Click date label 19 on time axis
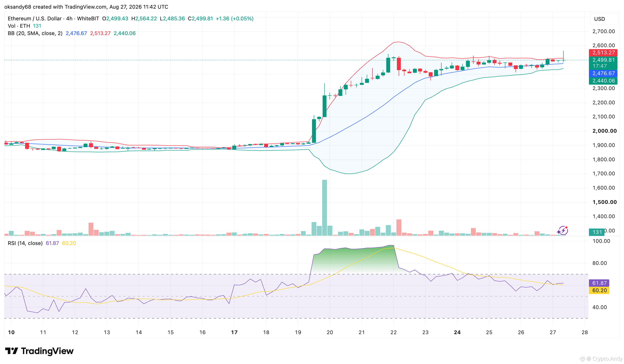The height and width of the screenshot is (364, 624). (x=298, y=332)
